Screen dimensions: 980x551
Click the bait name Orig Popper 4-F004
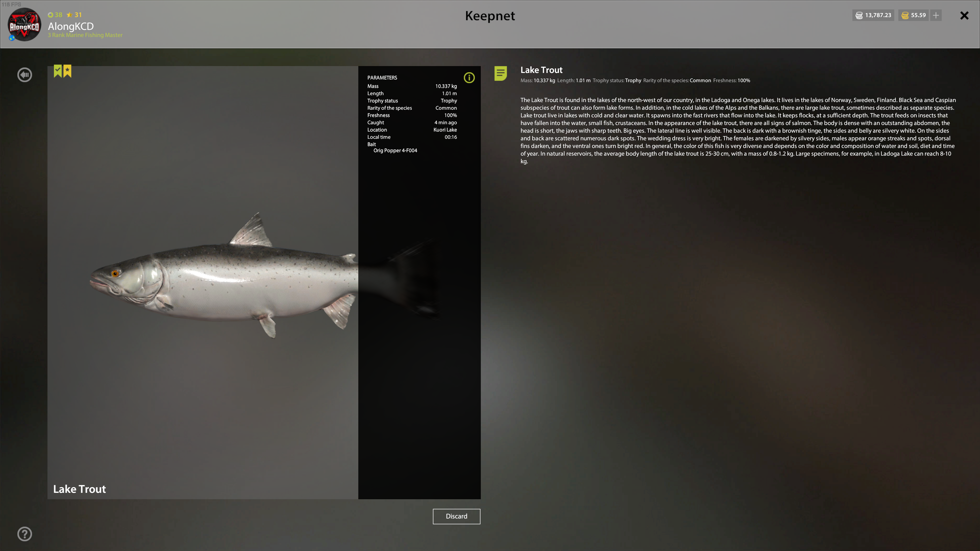(x=395, y=151)
